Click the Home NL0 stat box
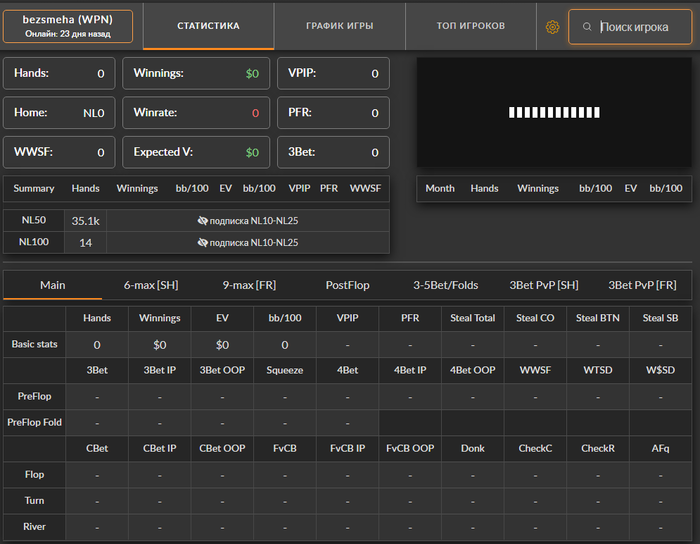 [x=59, y=112]
